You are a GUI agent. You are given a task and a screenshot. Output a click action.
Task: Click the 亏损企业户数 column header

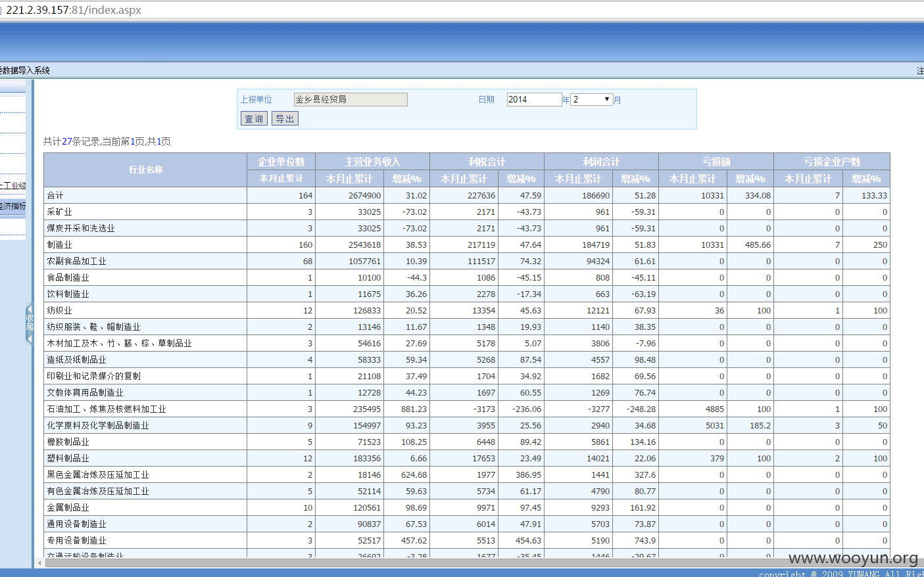pos(832,162)
